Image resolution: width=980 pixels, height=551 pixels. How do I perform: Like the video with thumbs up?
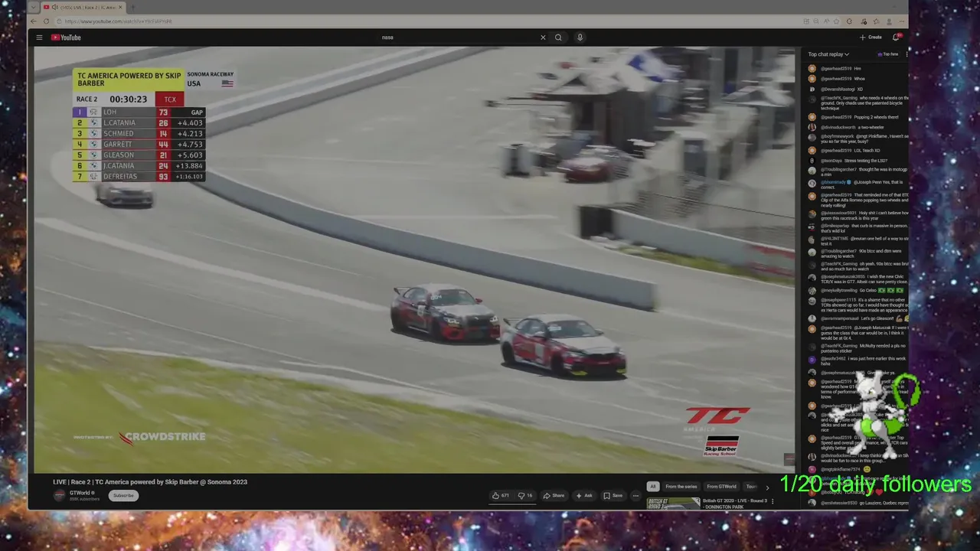pos(501,495)
